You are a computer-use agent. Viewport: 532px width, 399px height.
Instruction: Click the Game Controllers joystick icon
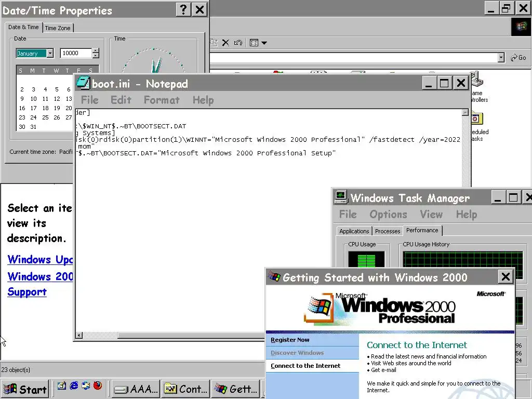pyautogui.click(x=476, y=79)
